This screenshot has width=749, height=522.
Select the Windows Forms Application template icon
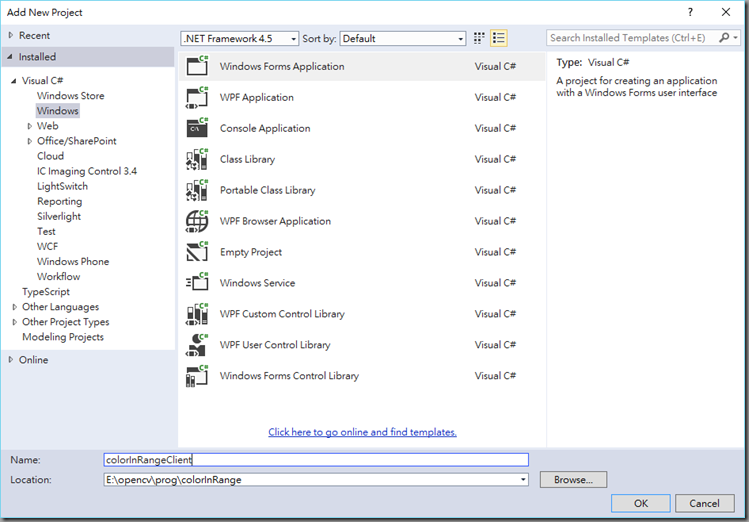click(x=197, y=66)
